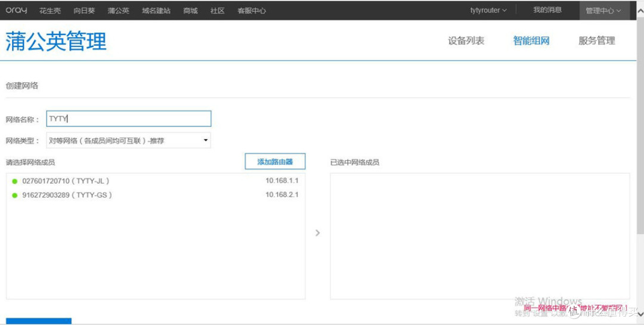Click the scrollbar down arrow
The width and height of the screenshot is (644, 325).
tap(640, 314)
